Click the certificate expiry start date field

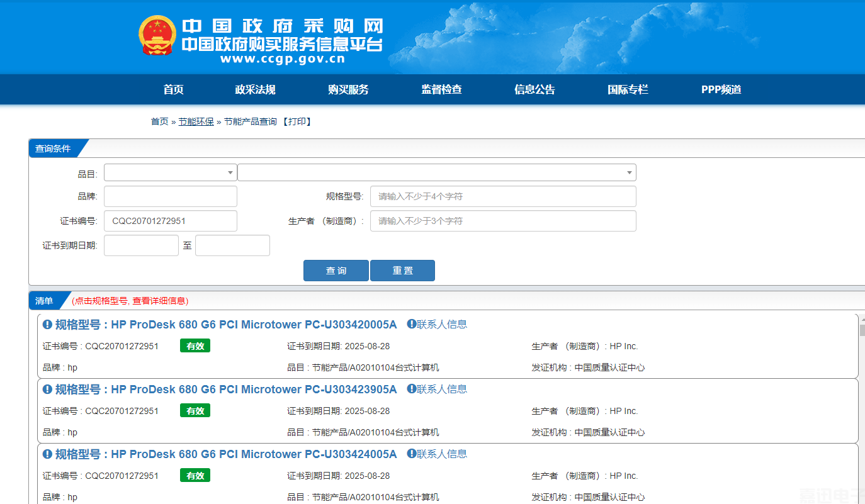[141, 245]
